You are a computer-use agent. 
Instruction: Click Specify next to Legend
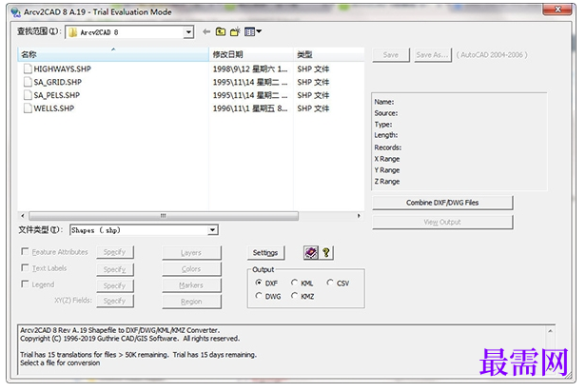pos(115,285)
